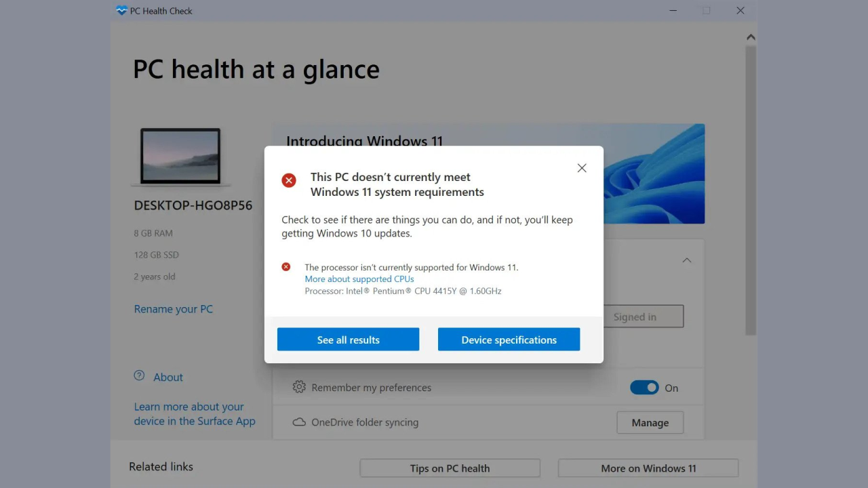Click Manage button for OneDrive folder syncing

650,422
